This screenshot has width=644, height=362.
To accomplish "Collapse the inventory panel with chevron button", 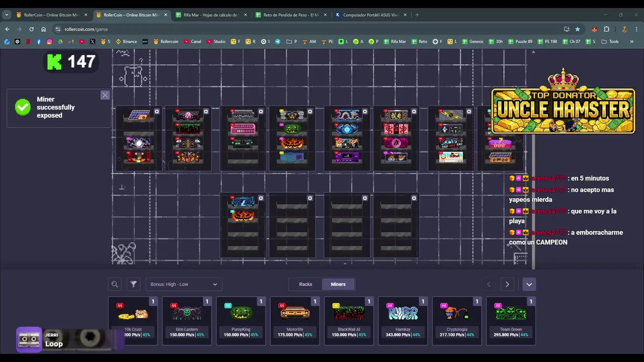I will (529, 284).
